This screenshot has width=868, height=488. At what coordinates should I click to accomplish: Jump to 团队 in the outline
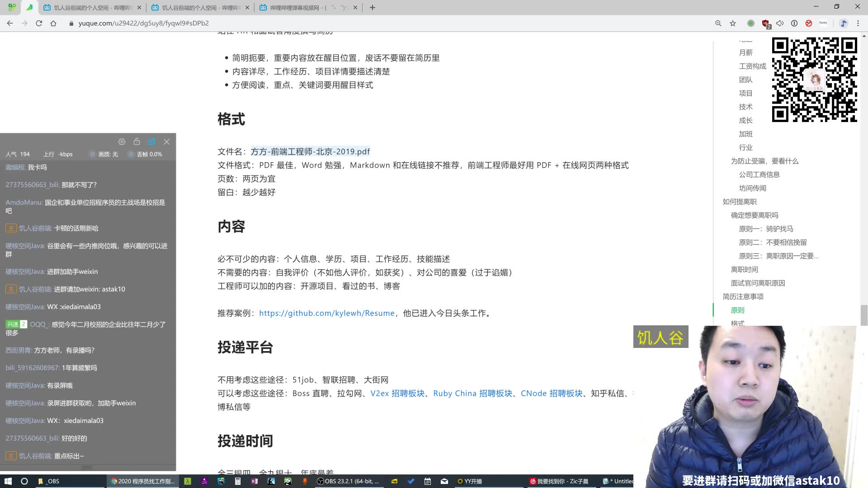click(746, 80)
